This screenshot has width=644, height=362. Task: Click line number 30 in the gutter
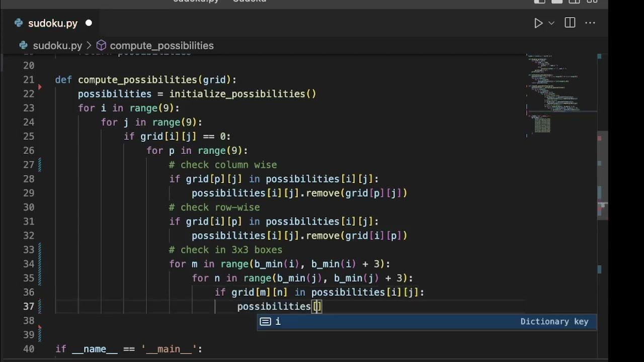[29, 207]
